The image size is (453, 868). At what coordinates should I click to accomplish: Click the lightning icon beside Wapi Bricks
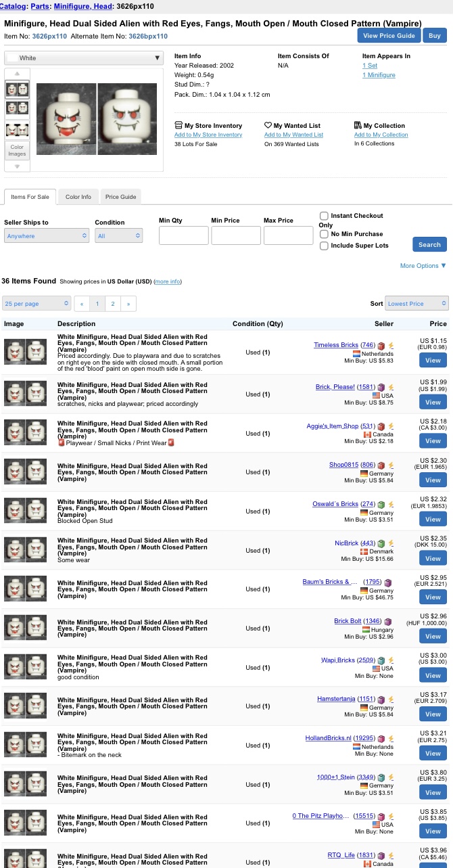click(391, 661)
